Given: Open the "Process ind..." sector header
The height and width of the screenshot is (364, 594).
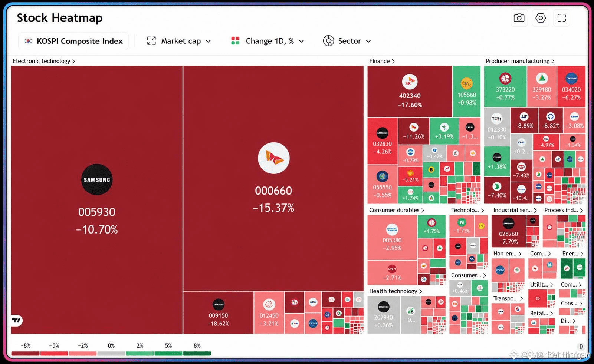Looking at the screenshot, I should [564, 210].
